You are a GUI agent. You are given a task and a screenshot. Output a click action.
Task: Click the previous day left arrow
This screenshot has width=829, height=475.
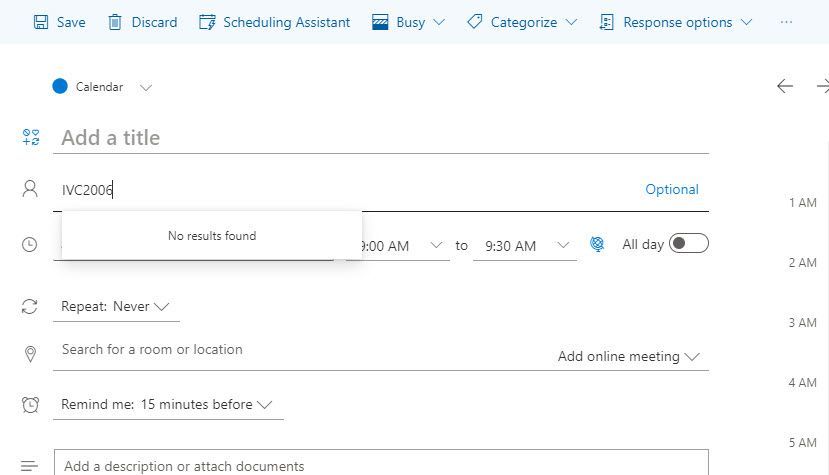(x=785, y=86)
